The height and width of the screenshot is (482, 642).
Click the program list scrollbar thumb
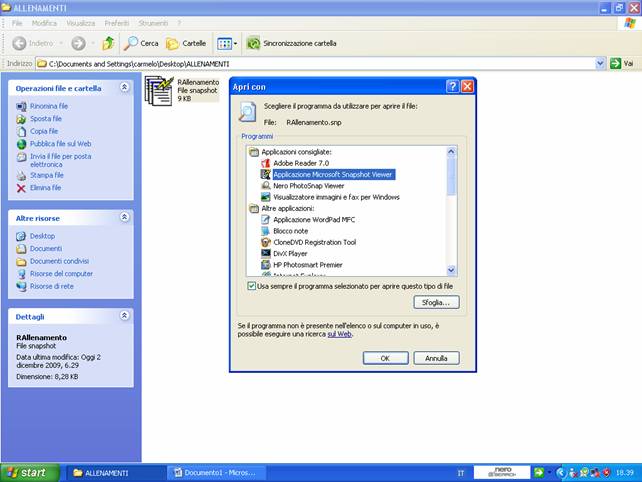point(451,176)
